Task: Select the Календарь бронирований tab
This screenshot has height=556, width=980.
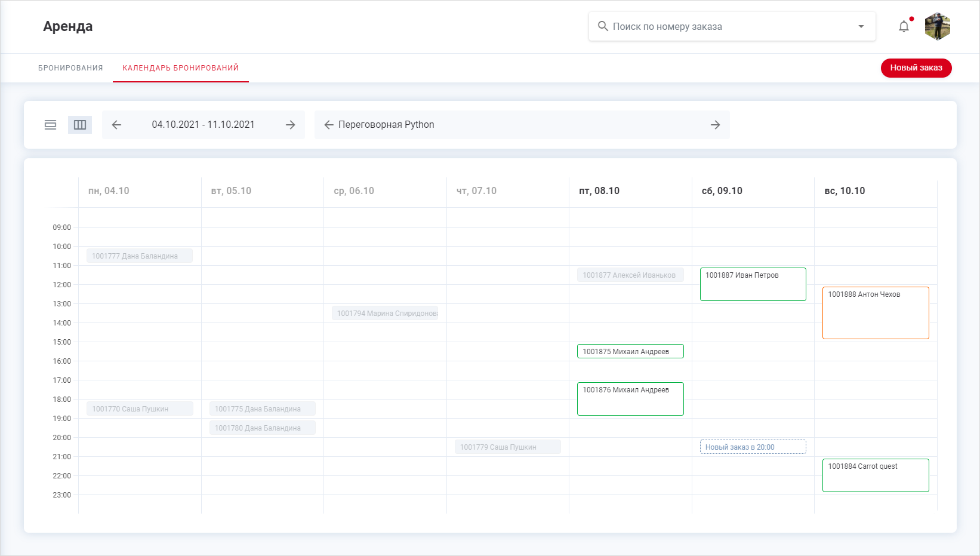Action: [x=180, y=68]
